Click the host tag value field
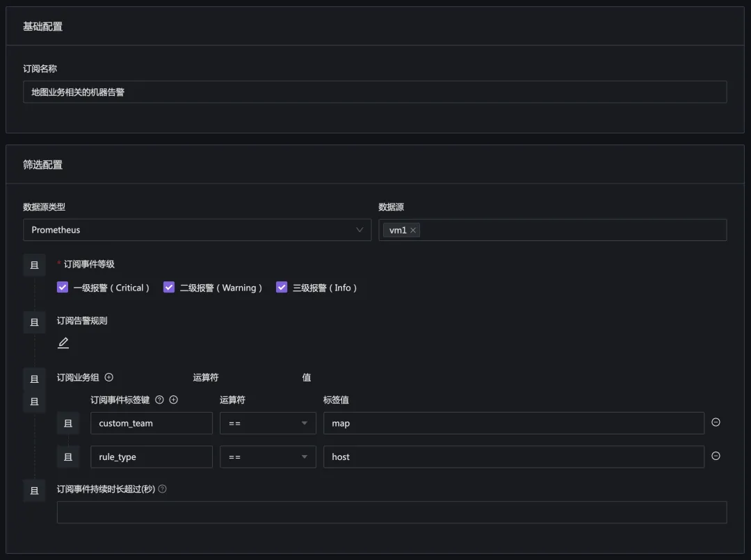Viewport: 751px width, 560px height. click(513, 456)
